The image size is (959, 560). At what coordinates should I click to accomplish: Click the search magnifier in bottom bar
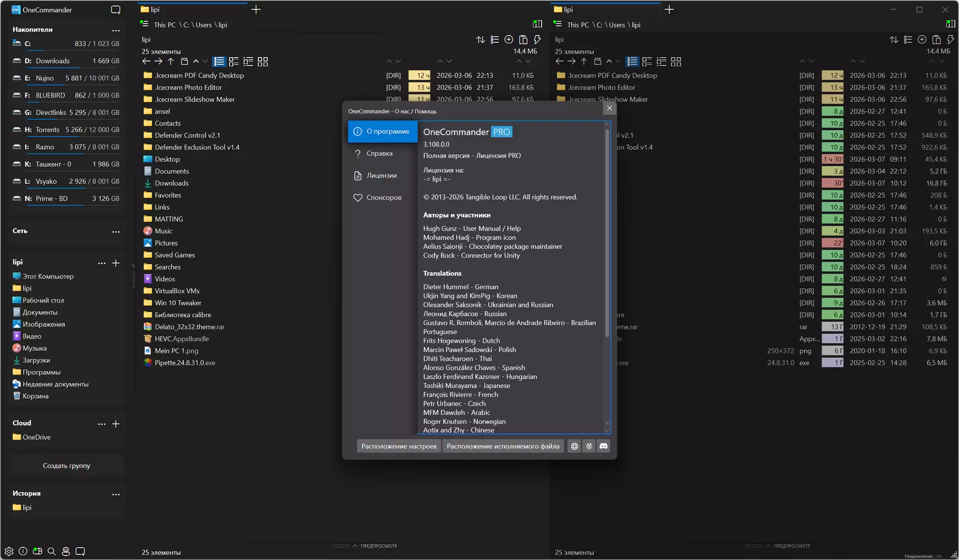coord(52,551)
